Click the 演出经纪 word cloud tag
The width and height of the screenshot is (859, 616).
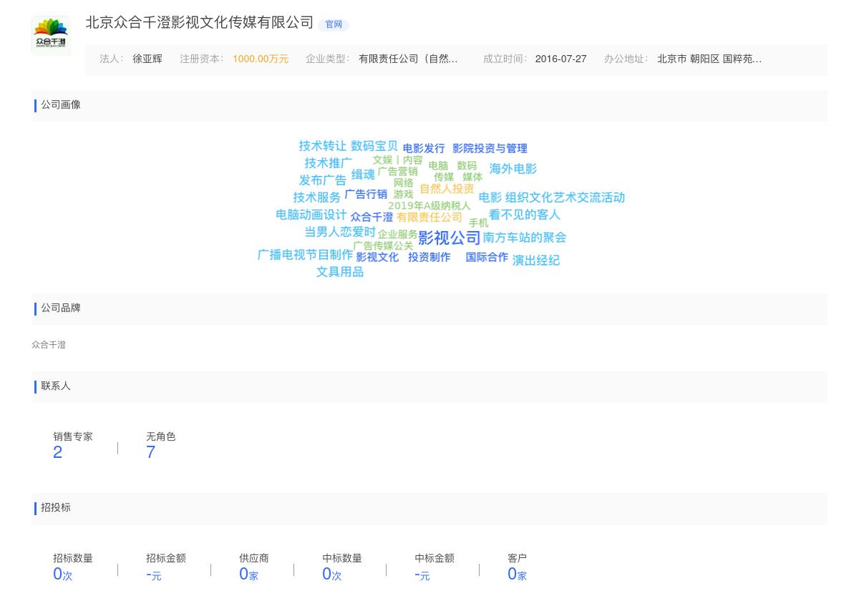(x=536, y=260)
